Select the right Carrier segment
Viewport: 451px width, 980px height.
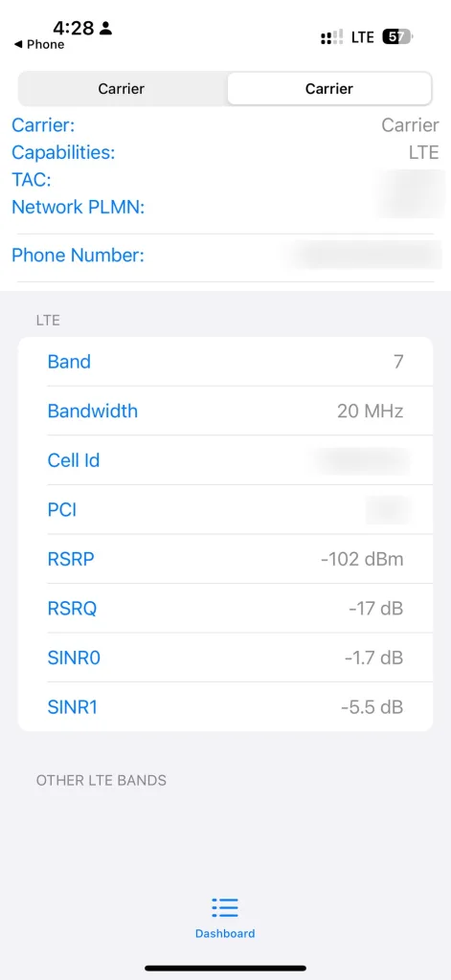point(329,89)
